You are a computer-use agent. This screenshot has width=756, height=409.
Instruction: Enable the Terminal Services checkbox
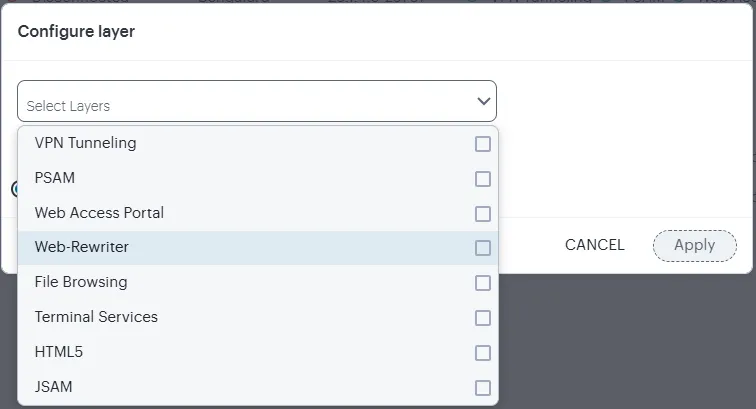point(483,318)
